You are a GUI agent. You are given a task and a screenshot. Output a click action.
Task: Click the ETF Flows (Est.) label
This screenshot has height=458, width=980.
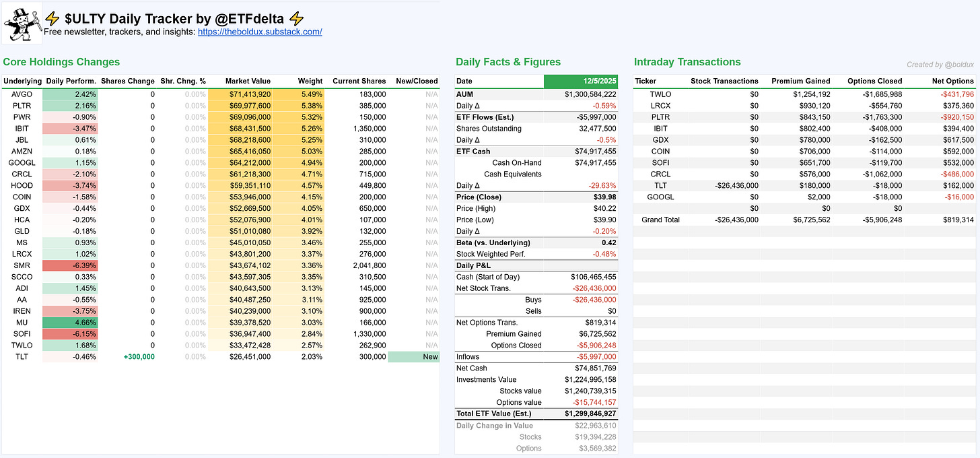[x=485, y=117]
